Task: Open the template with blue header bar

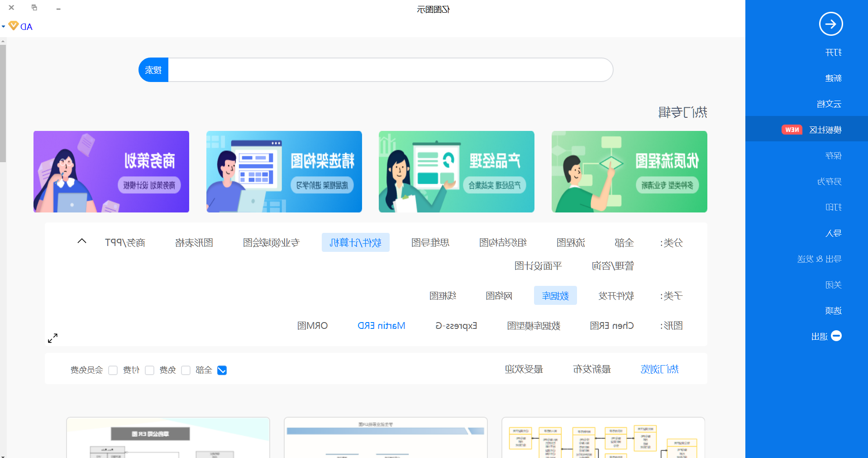Action: [386, 438]
